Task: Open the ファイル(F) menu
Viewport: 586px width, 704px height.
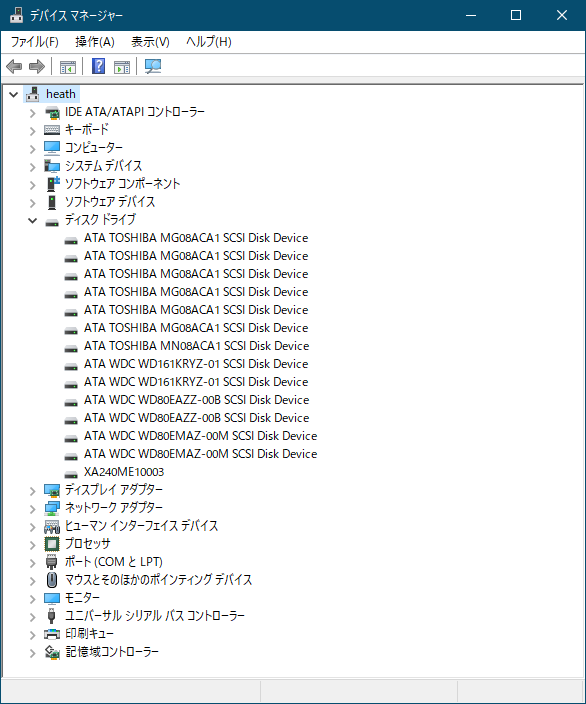Action: [x=35, y=42]
